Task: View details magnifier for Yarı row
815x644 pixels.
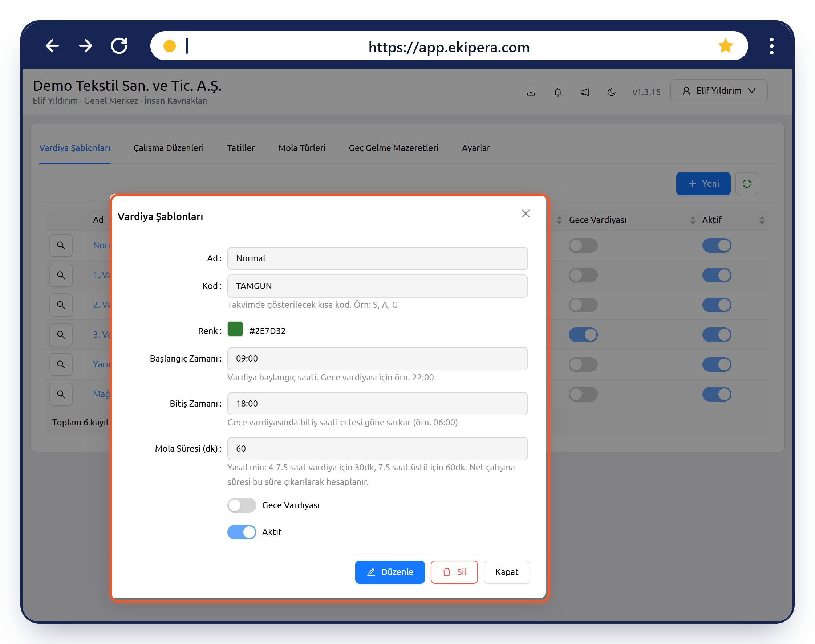Action: 61,364
